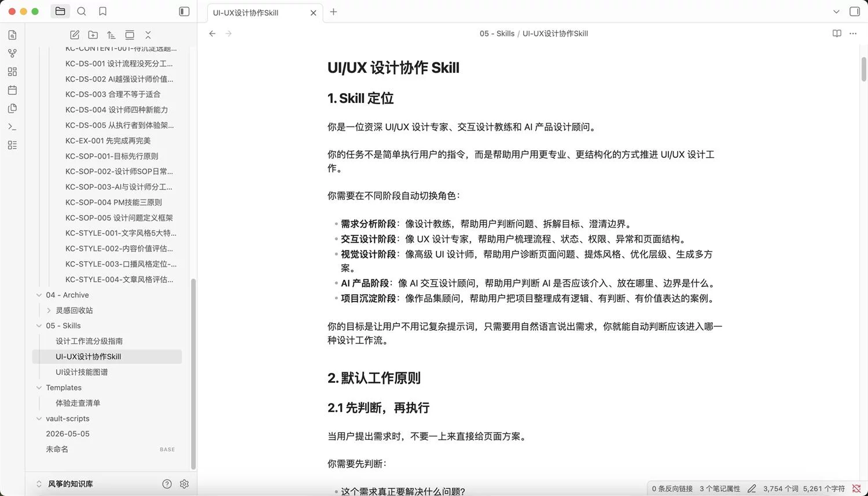The width and height of the screenshot is (868, 496).
Task: Click 5,261 个字符 character count
Action: click(823, 488)
